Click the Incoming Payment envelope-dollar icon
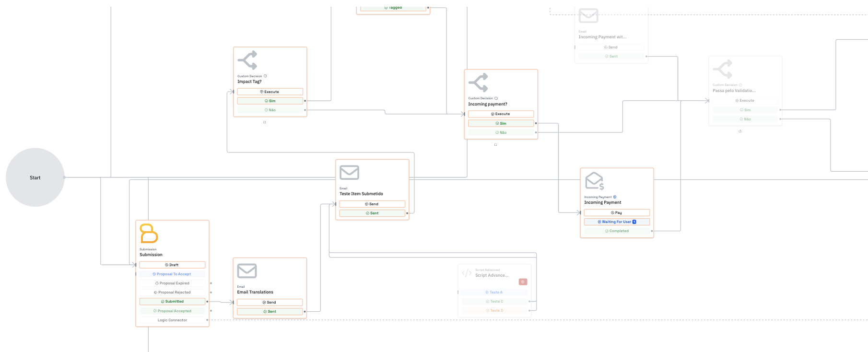The height and width of the screenshot is (352, 868). coord(594,181)
